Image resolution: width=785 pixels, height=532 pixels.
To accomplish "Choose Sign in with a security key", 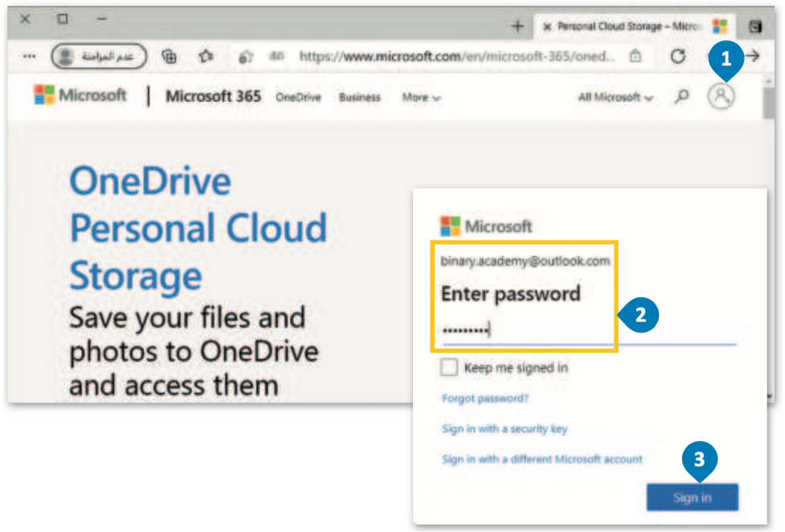I will pyautogui.click(x=505, y=429).
